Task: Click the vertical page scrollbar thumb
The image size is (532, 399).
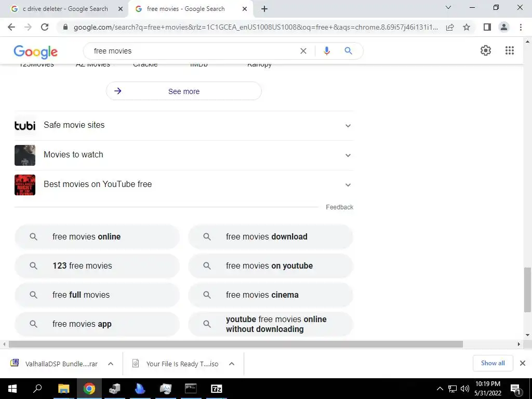Action: coord(527,289)
